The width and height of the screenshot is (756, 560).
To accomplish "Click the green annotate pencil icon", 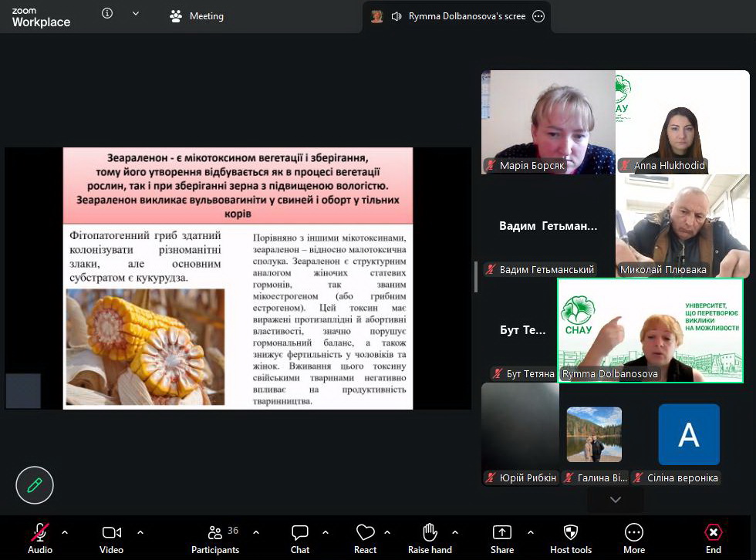I will 35,485.
